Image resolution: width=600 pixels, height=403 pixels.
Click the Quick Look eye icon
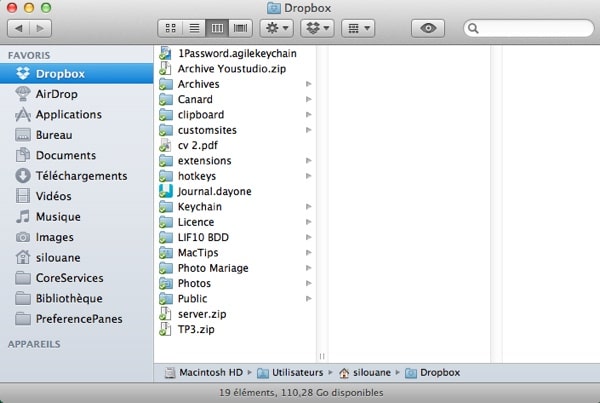coord(427,28)
